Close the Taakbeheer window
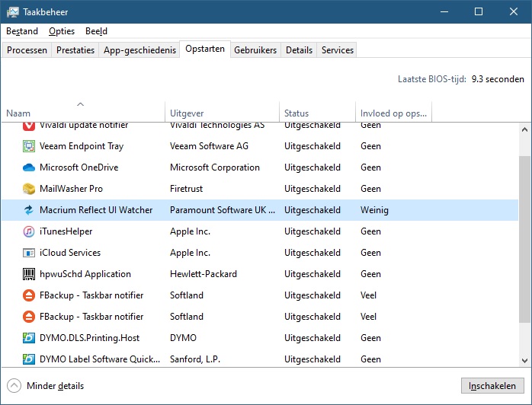The height and width of the screenshot is (405, 532). tap(514, 12)
